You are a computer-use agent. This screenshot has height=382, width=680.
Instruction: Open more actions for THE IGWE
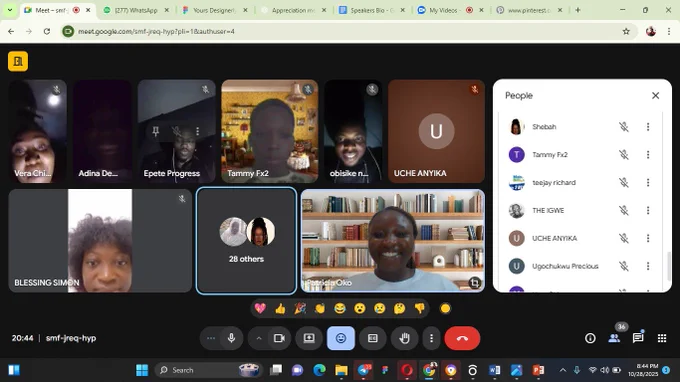click(x=648, y=210)
